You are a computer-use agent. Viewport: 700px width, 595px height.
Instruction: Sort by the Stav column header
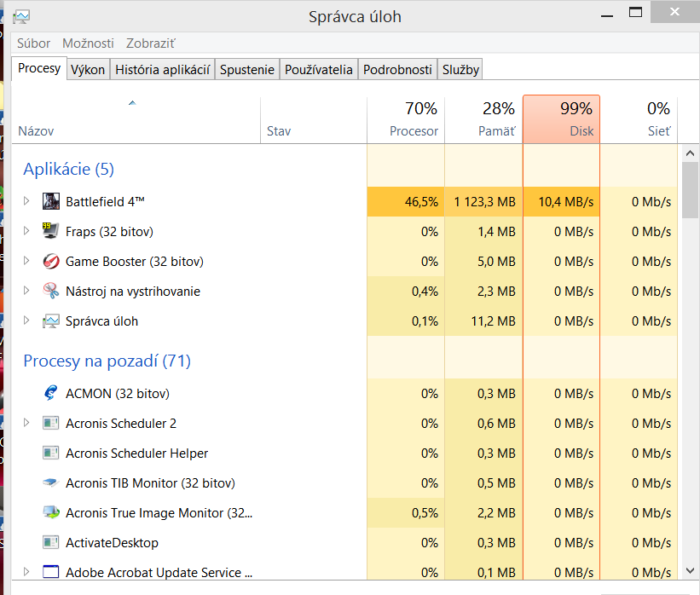pyautogui.click(x=314, y=119)
